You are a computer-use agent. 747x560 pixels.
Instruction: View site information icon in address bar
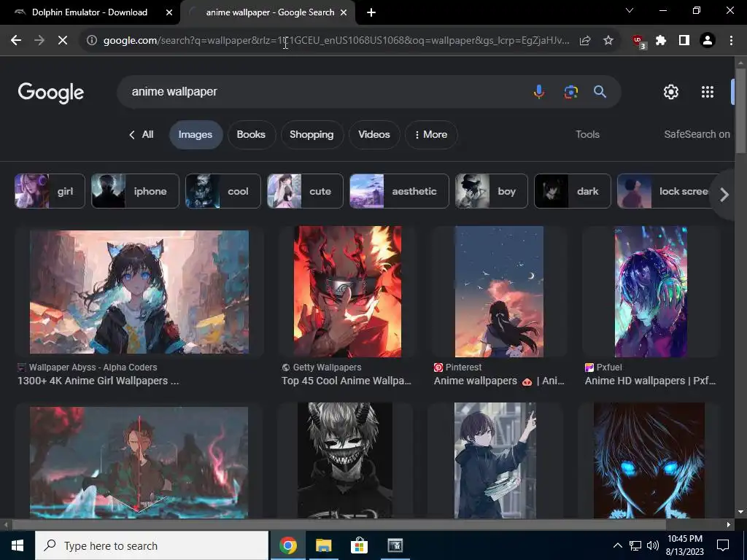pyautogui.click(x=91, y=41)
